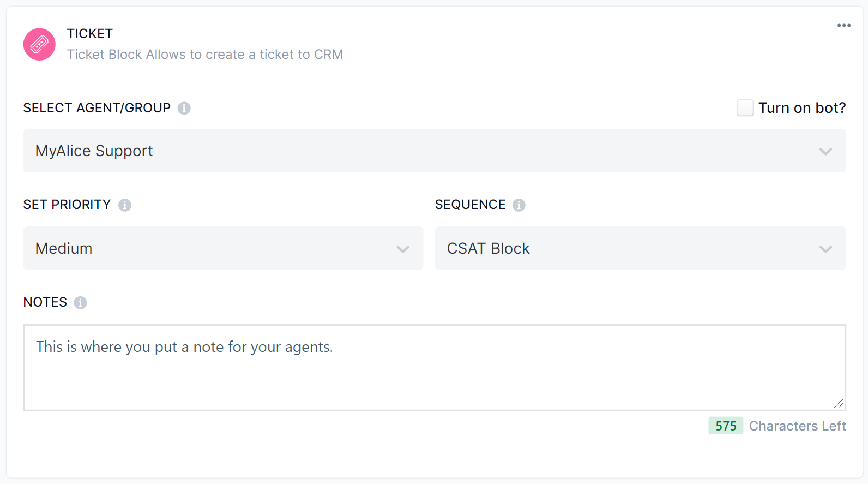Image resolution: width=868 pixels, height=484 pixels.
Task: Expand the Medium priority dropdown
Action: [218, 248]
